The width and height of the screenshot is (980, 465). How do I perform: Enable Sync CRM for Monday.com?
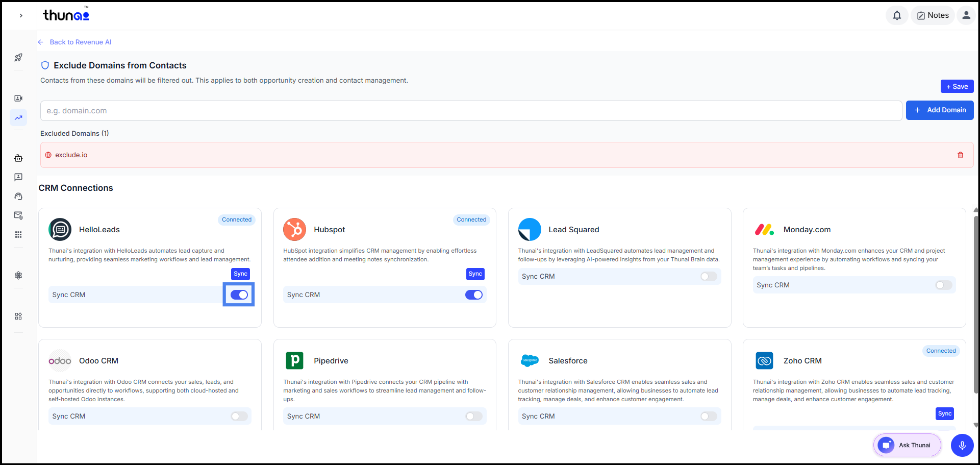[x=943, y=285]
